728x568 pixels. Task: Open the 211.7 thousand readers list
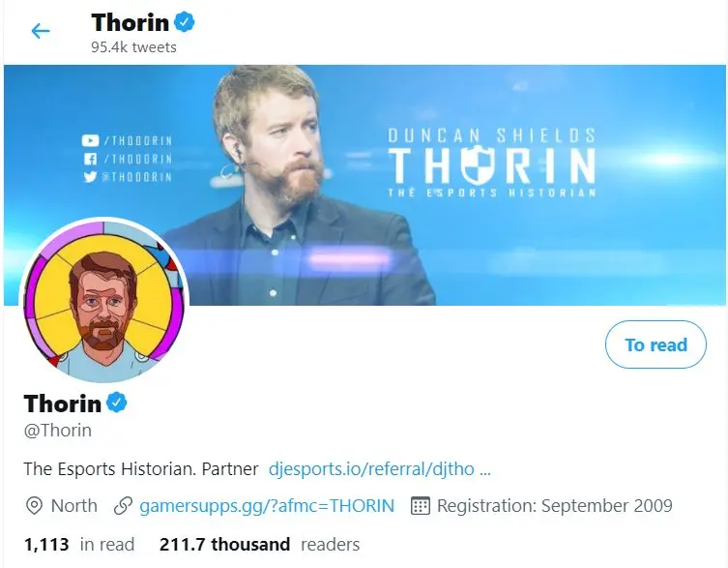coord(259,545)
